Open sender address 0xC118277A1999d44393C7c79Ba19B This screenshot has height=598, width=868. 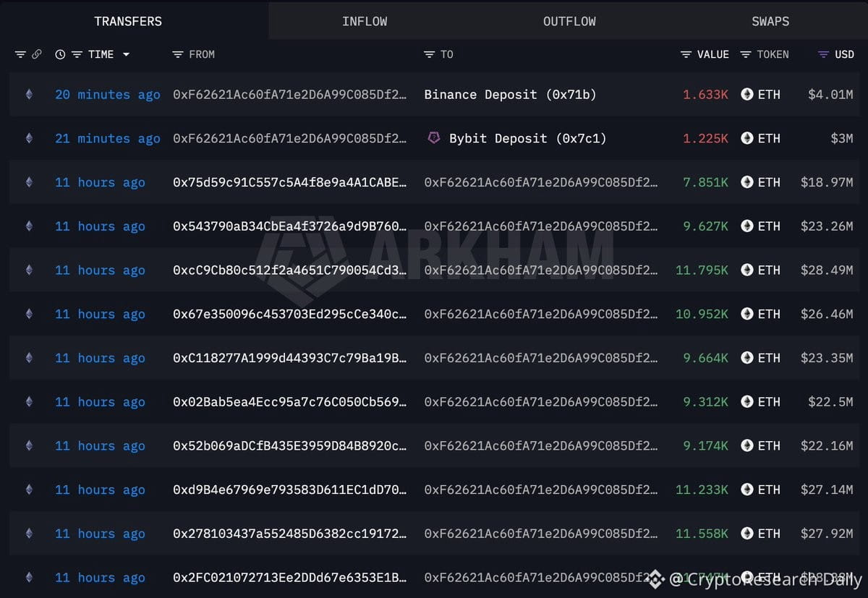pos(289,358)
